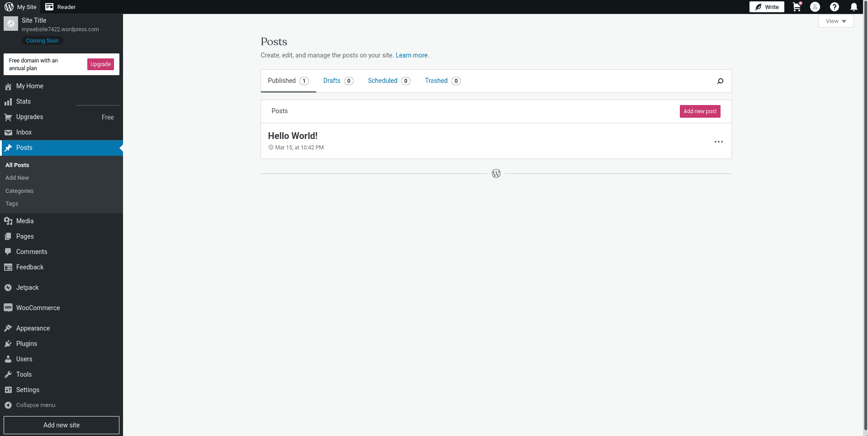This screenshot has height=436, width=868.
Task: Switch to the Drafts tab
Action: 338,81
